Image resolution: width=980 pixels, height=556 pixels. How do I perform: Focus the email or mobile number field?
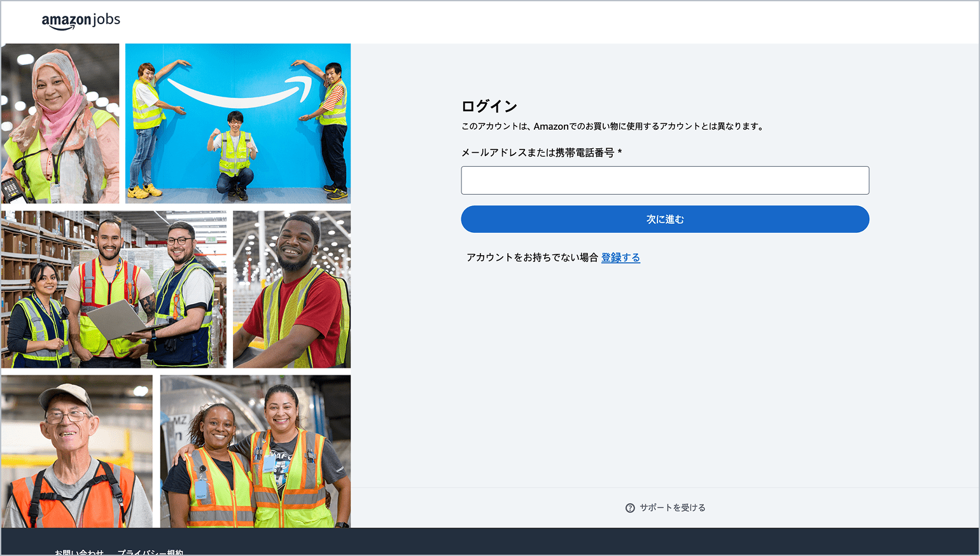(x=665, y=181)
